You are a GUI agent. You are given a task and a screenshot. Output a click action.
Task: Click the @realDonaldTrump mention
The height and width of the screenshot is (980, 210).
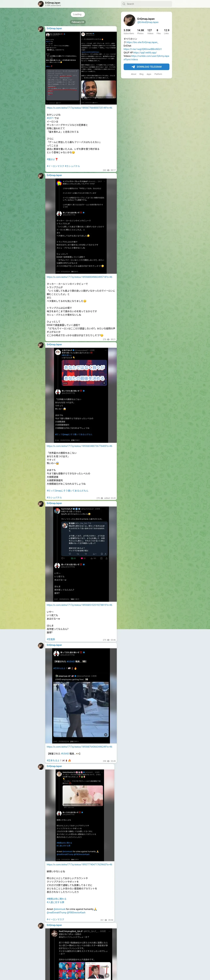pos(56,913)
